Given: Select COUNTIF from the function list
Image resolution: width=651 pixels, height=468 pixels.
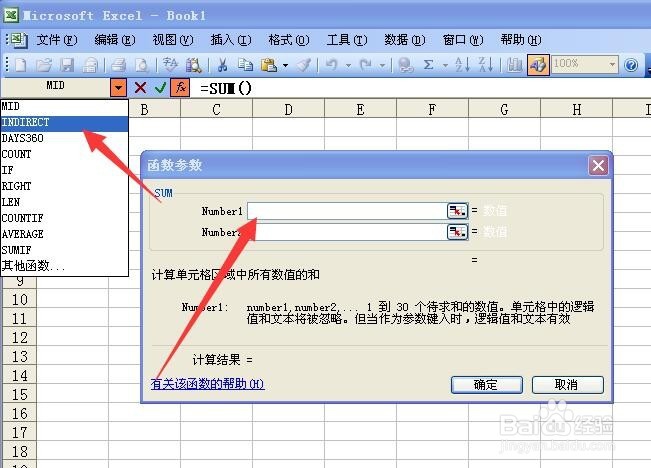Looking at the screenshot, I should click(x=64, y=218).
